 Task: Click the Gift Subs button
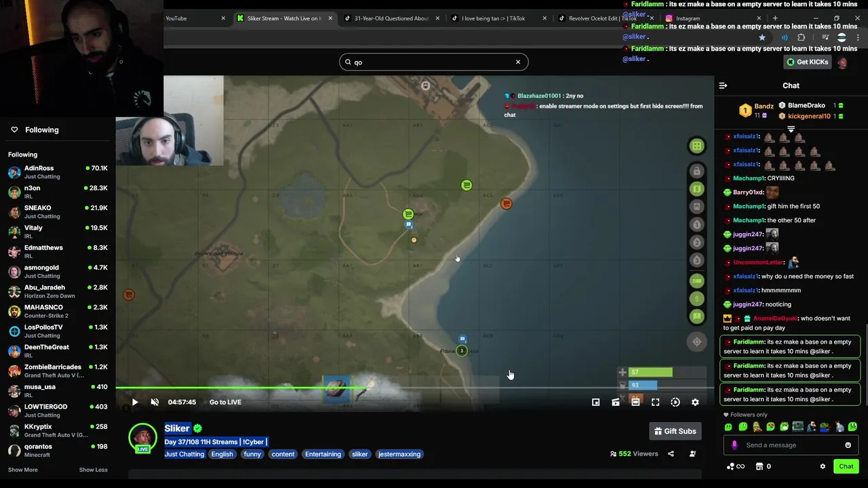(x=675, y=431)
